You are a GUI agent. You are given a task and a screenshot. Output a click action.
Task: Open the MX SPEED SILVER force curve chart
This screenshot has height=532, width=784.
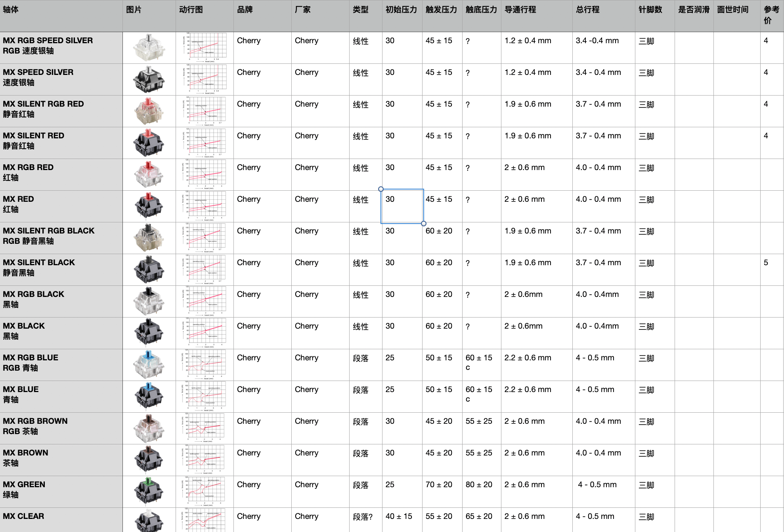[204, 79]
